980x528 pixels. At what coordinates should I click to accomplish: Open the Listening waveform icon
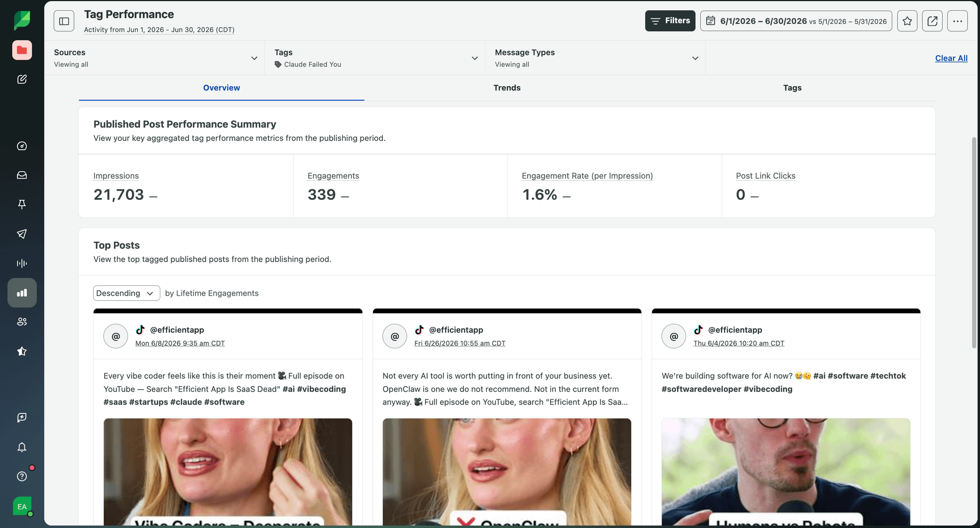point(22,263)
